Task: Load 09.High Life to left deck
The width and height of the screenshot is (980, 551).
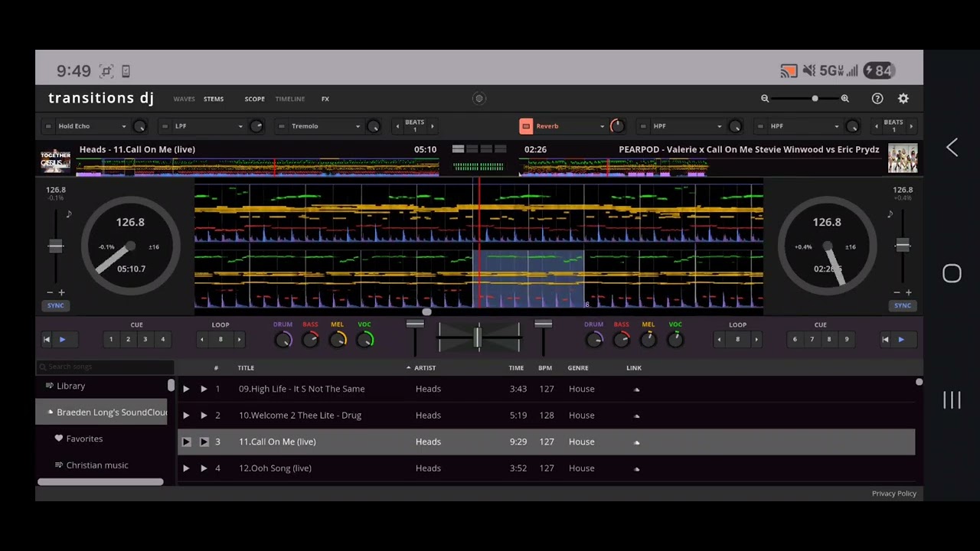Action: tap(186, 389)
